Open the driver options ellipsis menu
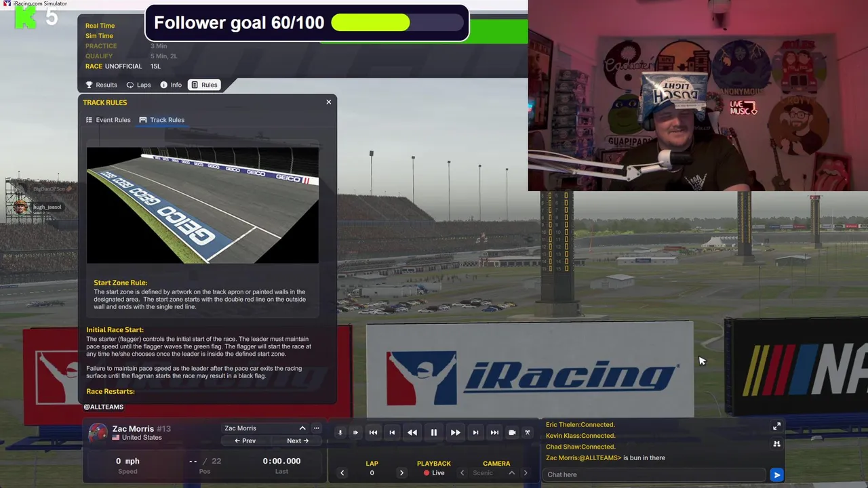868x488 pixels. [x=316, y=428]
